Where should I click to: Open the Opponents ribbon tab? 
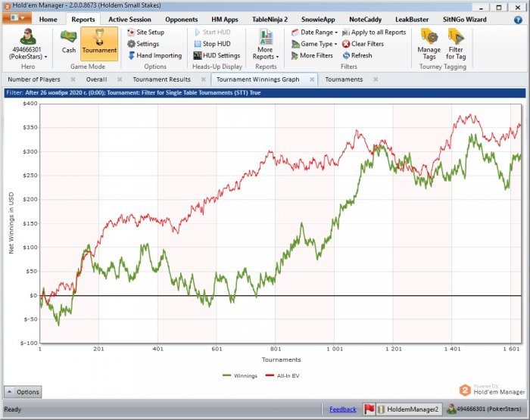181,20
